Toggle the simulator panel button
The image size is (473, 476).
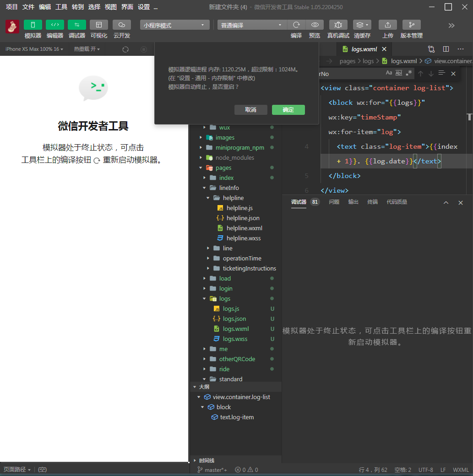click(33, 25)
